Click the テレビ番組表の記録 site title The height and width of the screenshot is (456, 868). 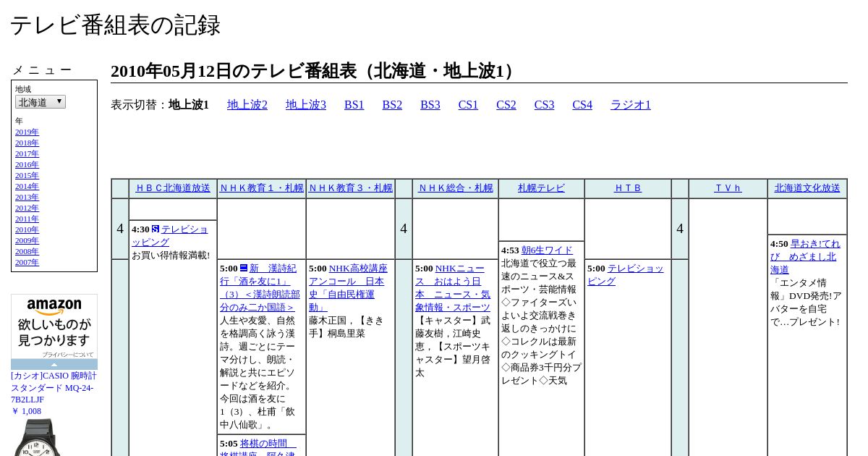(115, 25)
